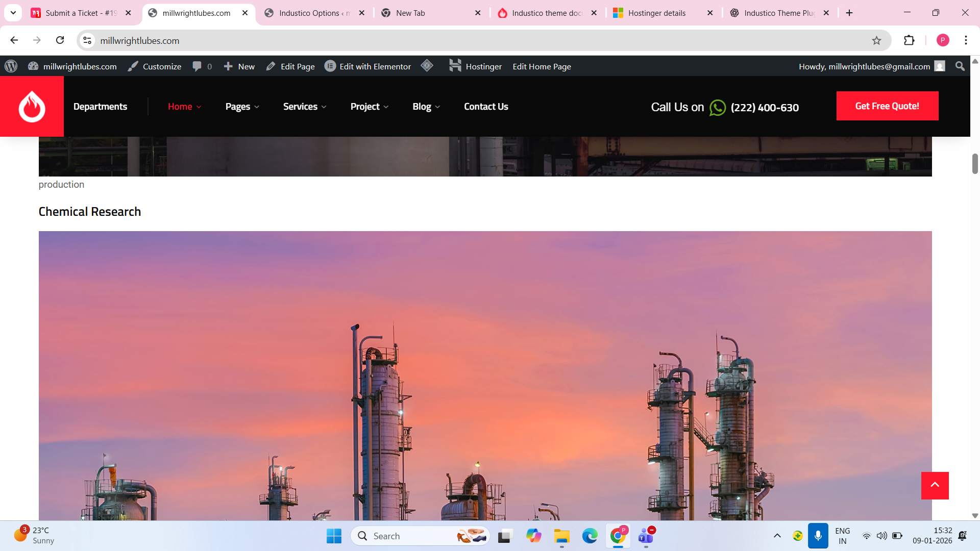Open the WordPress logo admin menu
Screen dimensions: 980x551
pyautogui.click(x=11, y=66)
